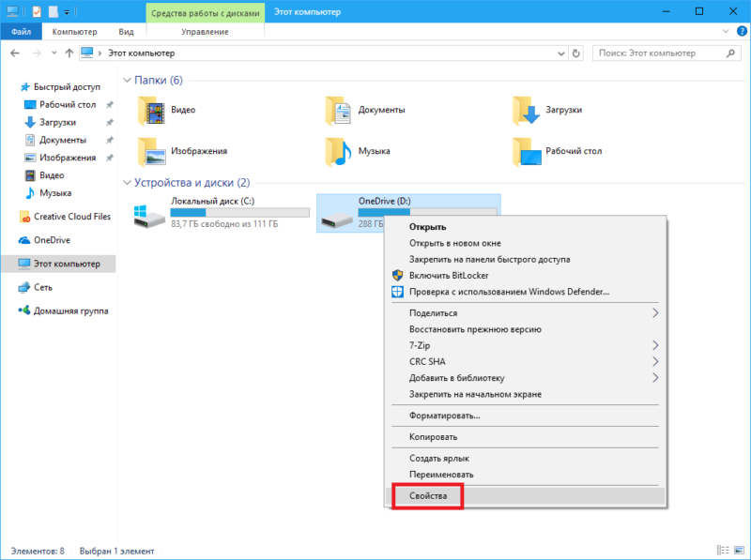The width and height of the screenshot is (751, 560).
Task: Open the Рабочий стол folder icon in Папки
Action: 527,152
